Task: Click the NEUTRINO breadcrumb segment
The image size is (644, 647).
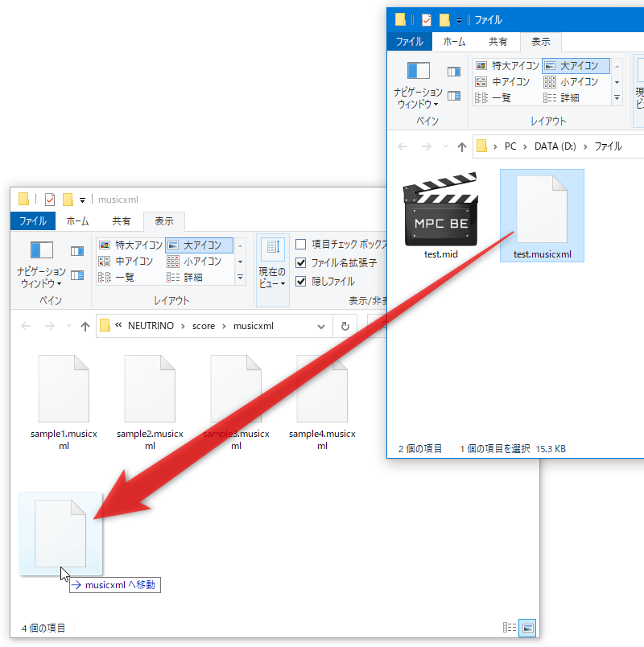Action: click(151, 326)
